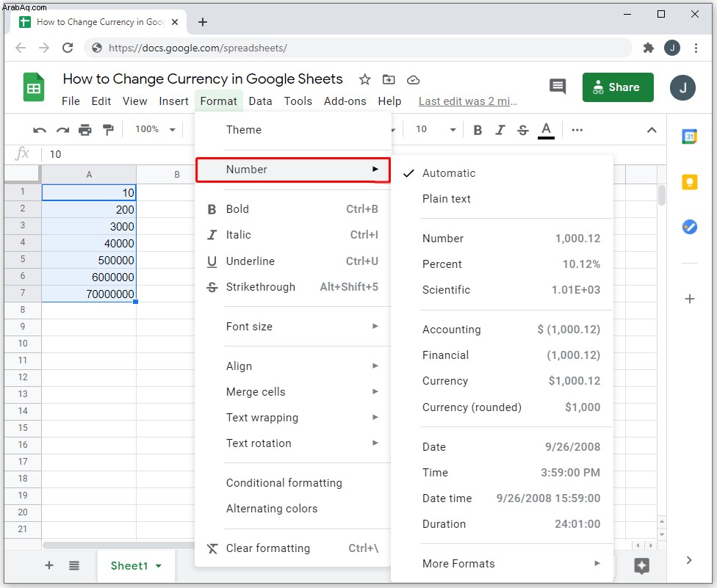Screen dimensions: 717x588
Task: Open the comment history icon
Action: tap(558, 87)
